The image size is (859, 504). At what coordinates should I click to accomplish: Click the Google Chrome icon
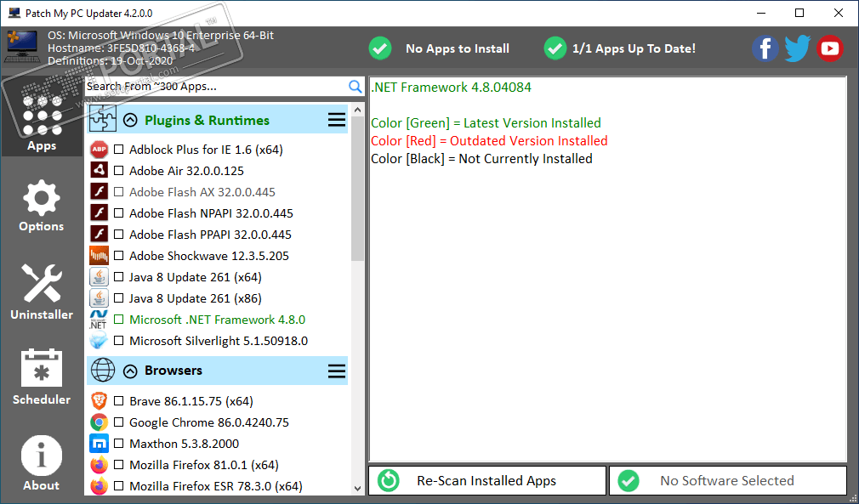tap(100, 422)
